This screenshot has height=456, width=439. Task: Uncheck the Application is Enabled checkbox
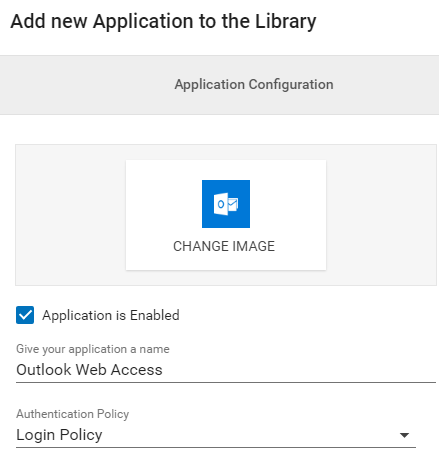25,315
